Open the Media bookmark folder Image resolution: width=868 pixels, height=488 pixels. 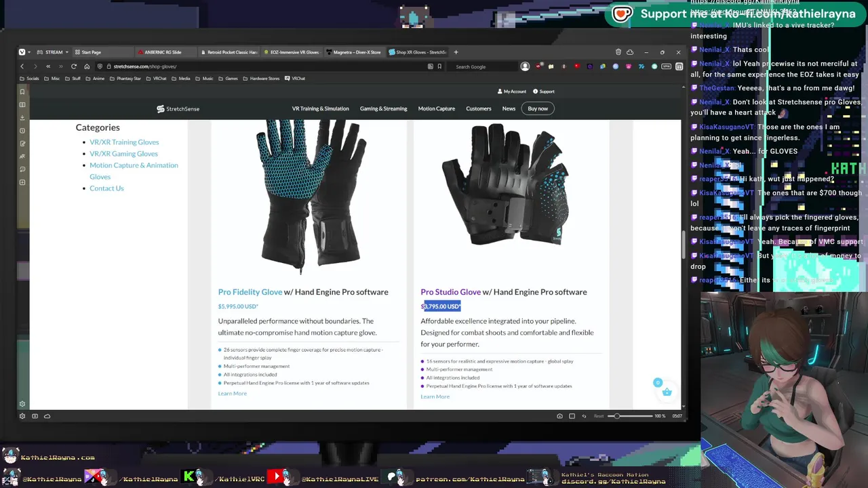pyautogui.click(x=181, y=79)
